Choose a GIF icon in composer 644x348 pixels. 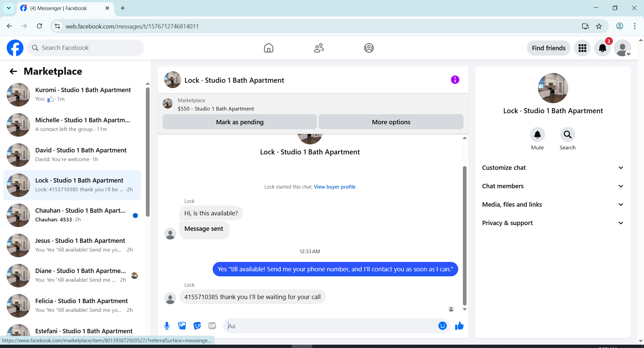click(212, 326)
